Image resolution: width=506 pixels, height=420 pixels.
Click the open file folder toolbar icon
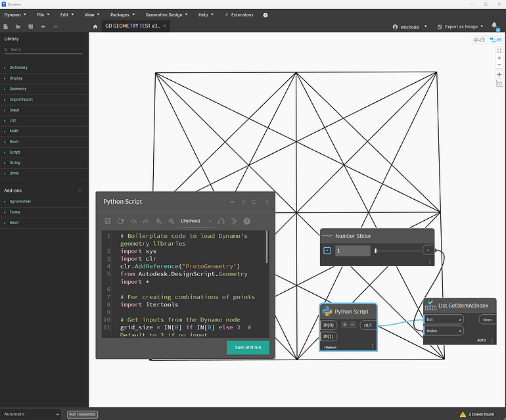click(18, 27)
